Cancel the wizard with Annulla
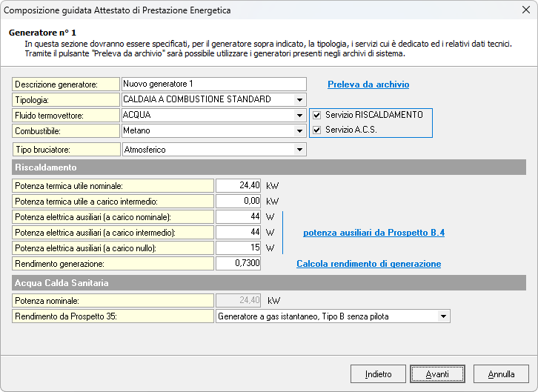 click(501, 374)
